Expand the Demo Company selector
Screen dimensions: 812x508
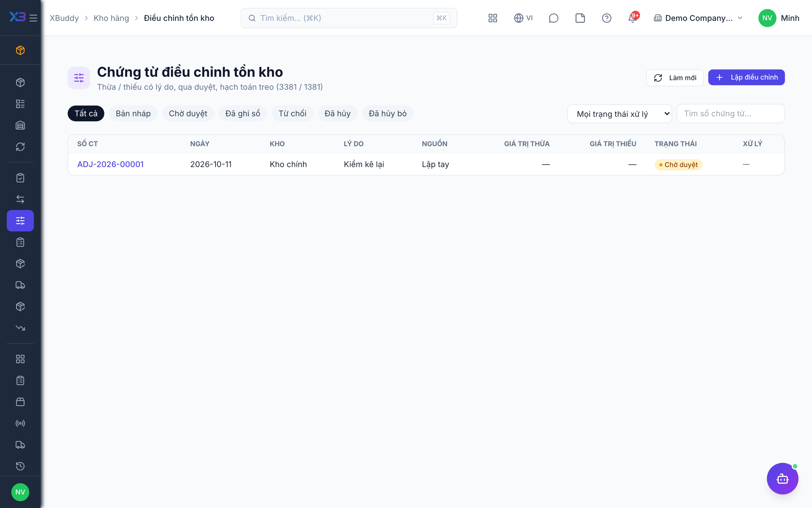click(699, 18)
